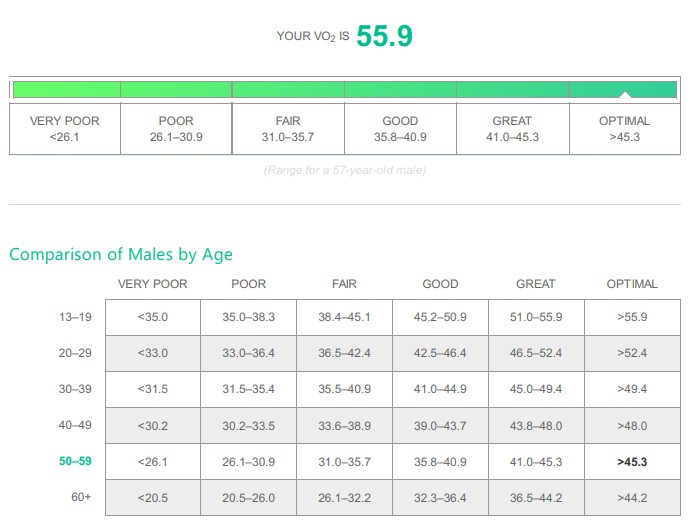
Task: Click the 'Comparison of Males by Age' heading
Action: click(121, 254)
